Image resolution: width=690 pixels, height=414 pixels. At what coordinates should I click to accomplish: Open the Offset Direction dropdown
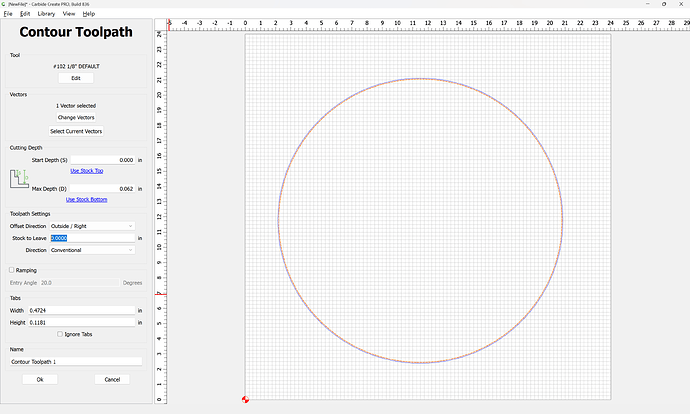pos(92,226)
